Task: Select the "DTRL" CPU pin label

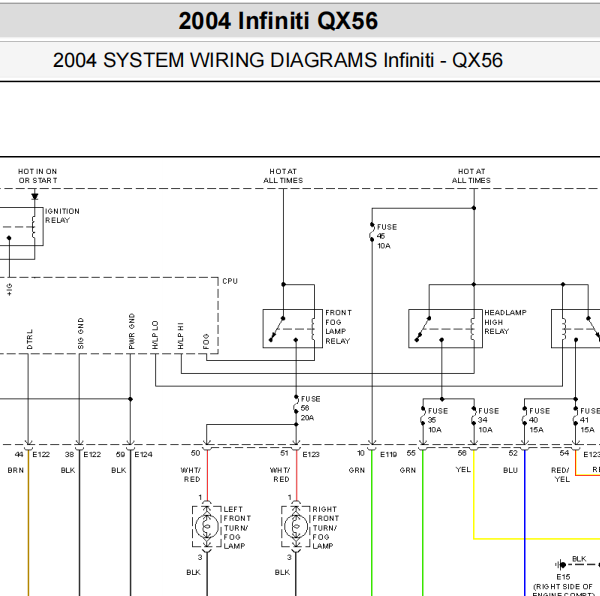Action: [30, 339]
